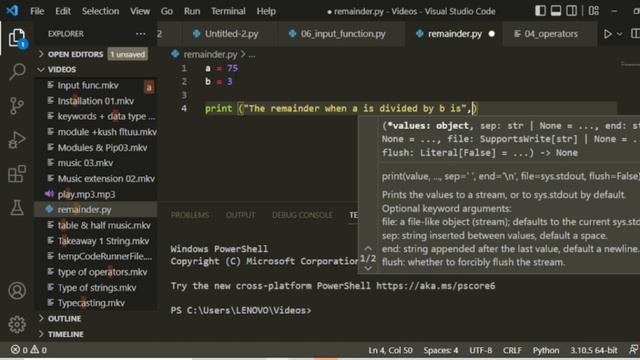Viewport: 640px width, 360px height.
Task: Click the PowerShell prompt in terminal
Action: (x=241, y=310)
